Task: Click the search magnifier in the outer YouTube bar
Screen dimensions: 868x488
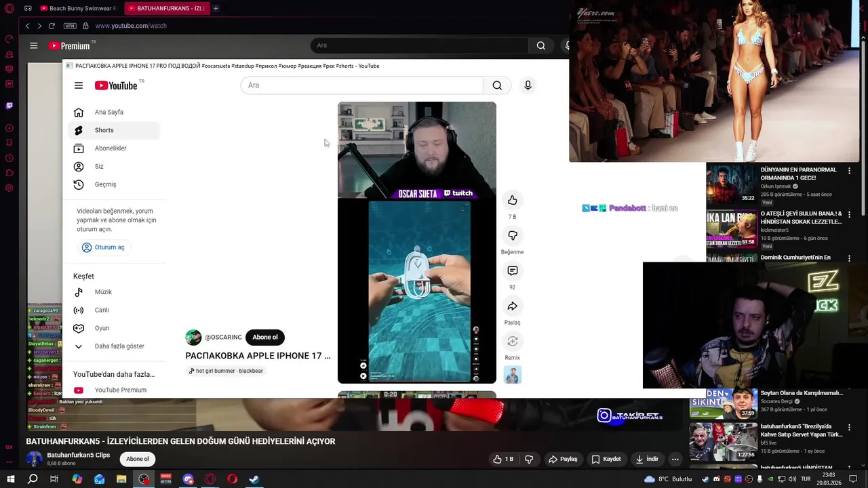Action: (x=540, y=45)
